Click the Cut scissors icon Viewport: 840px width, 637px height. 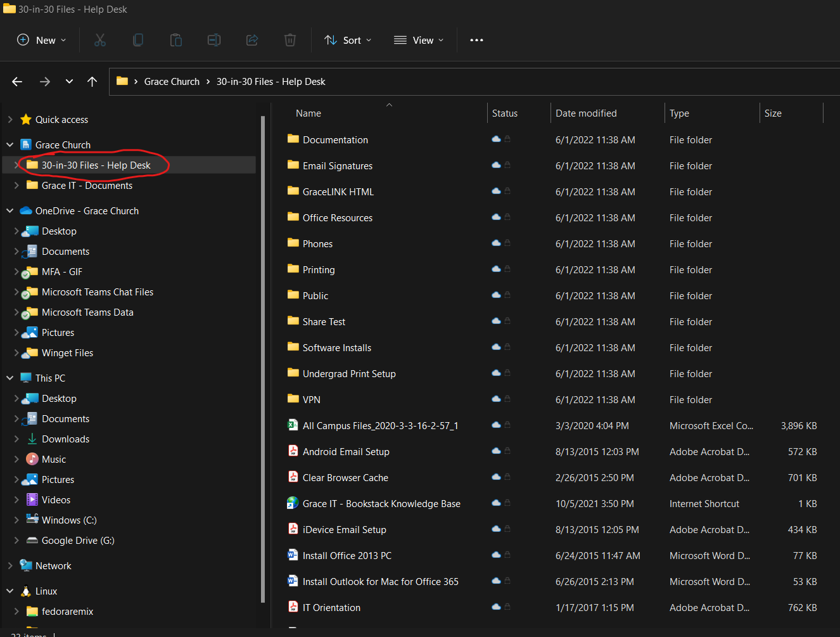click(x=100, y=40)
